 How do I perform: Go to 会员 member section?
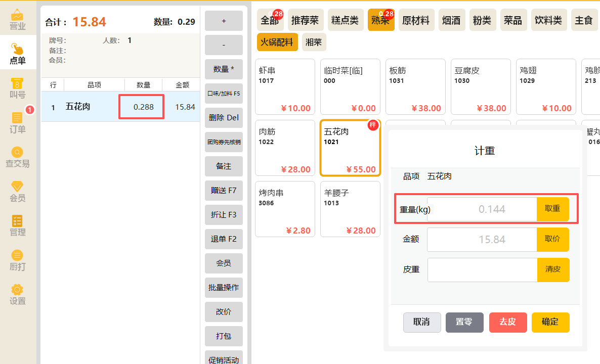[x=18, y=192]
